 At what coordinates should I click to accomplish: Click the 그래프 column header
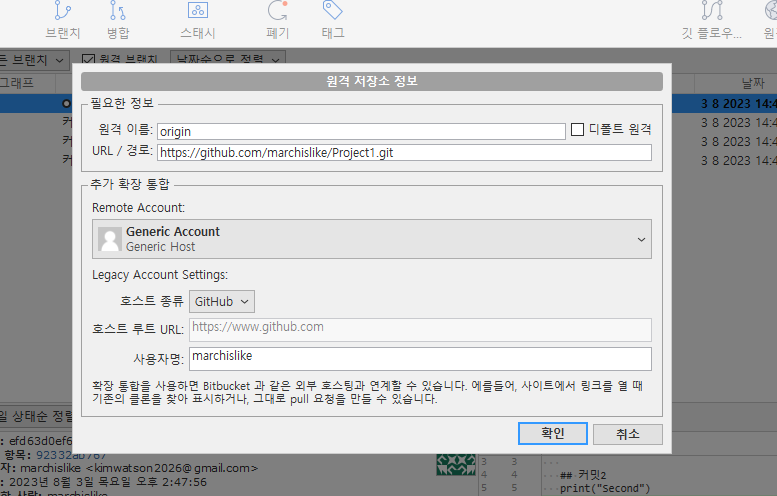tap(17, 82)
